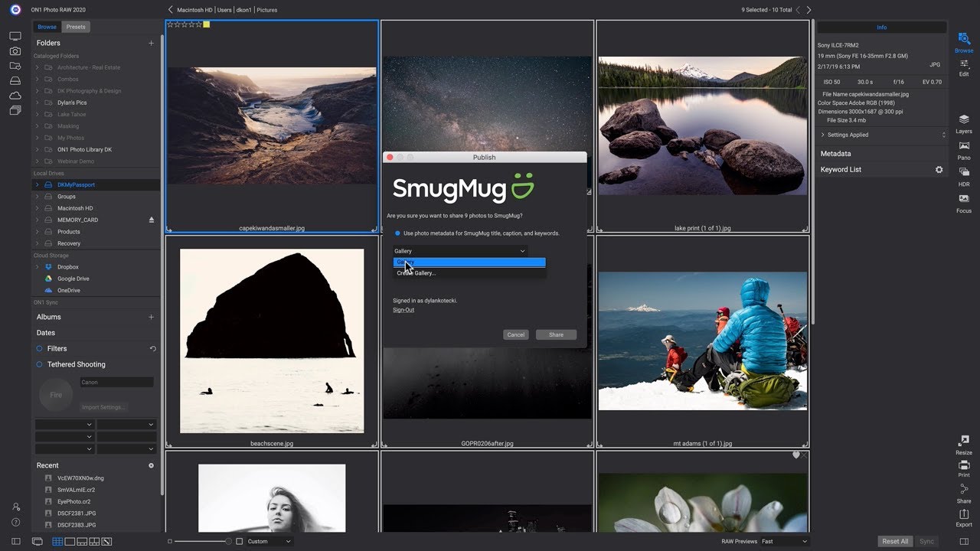Click the Reset All button

(x=895, y=542)
